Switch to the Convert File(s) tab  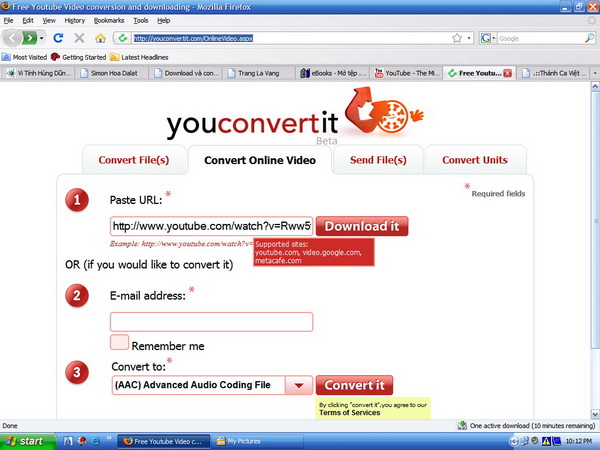(x=133, y=160)
